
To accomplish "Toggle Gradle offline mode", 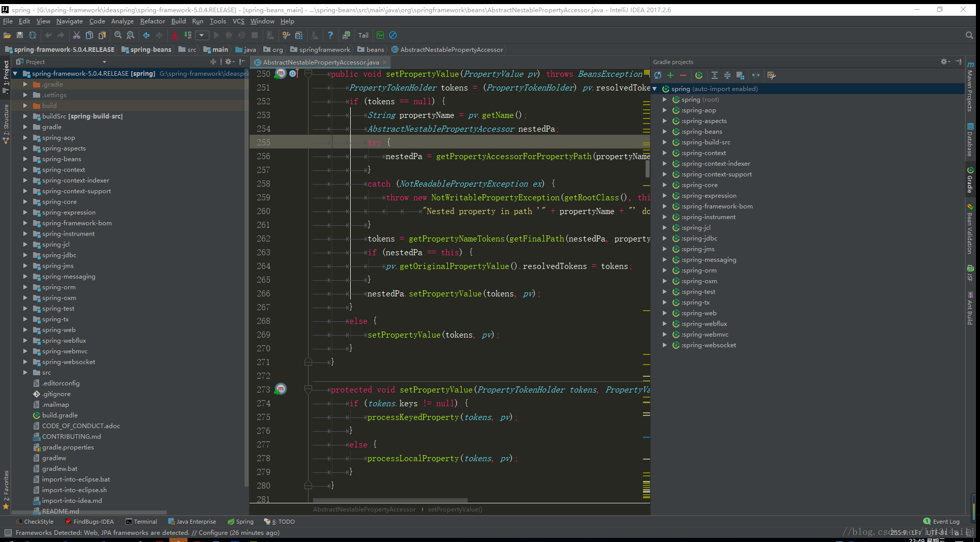I will pyautogui.click(x=756, y=75).
